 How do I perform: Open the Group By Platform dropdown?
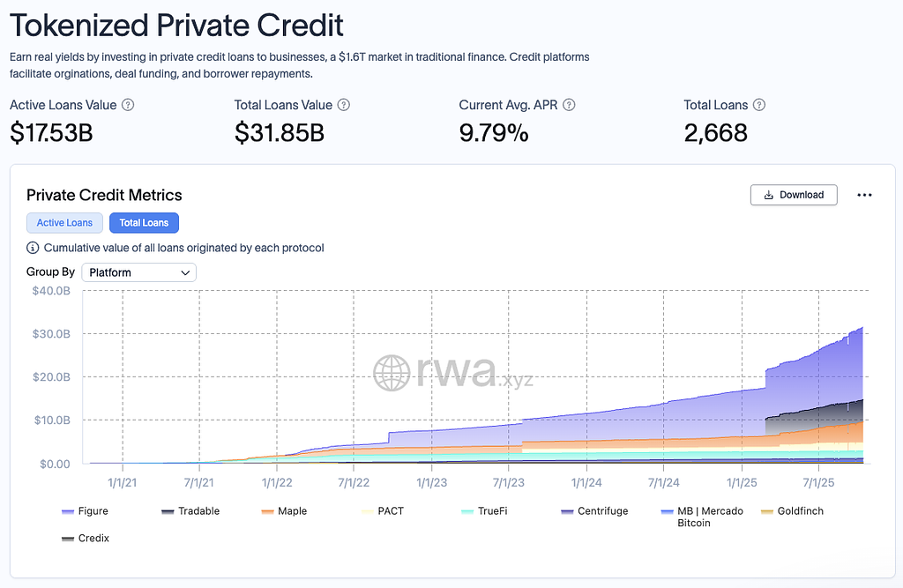(138, 272)
